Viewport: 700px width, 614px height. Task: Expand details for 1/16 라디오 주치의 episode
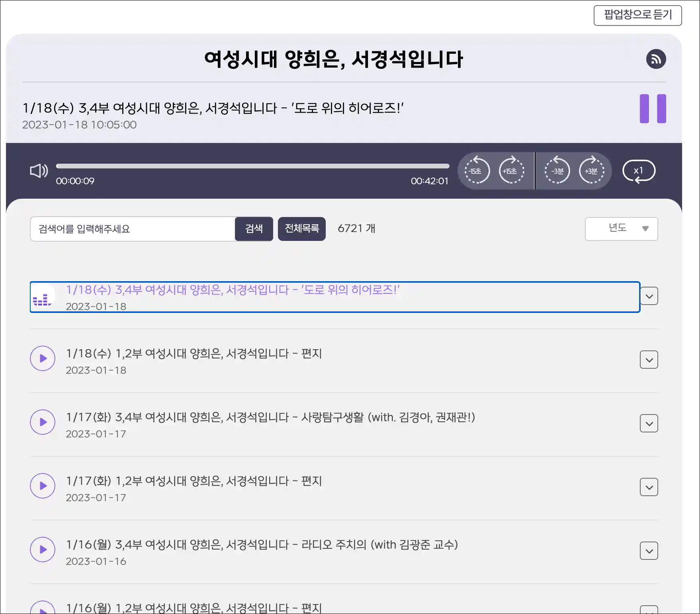(649, 551)
